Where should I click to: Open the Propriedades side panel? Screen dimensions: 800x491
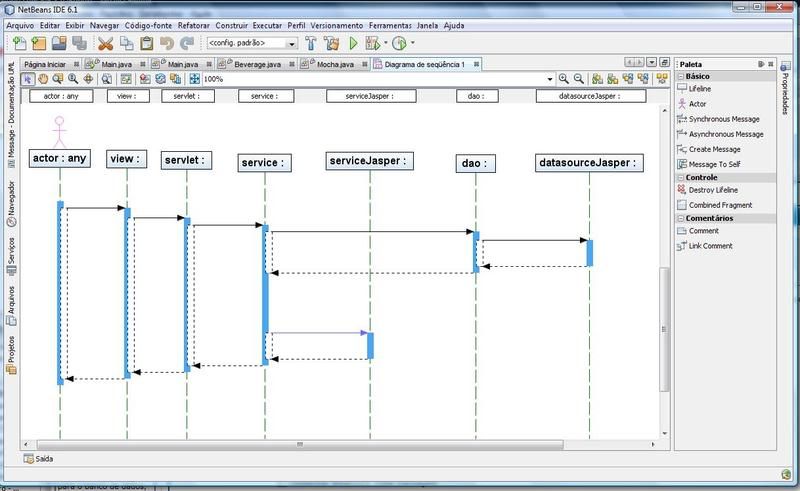coord(785,85)
